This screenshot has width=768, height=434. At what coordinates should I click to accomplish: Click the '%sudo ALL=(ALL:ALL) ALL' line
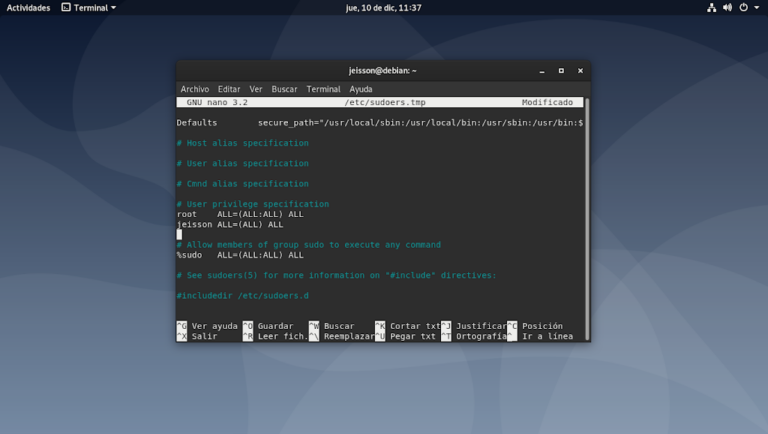click(240, 255)
